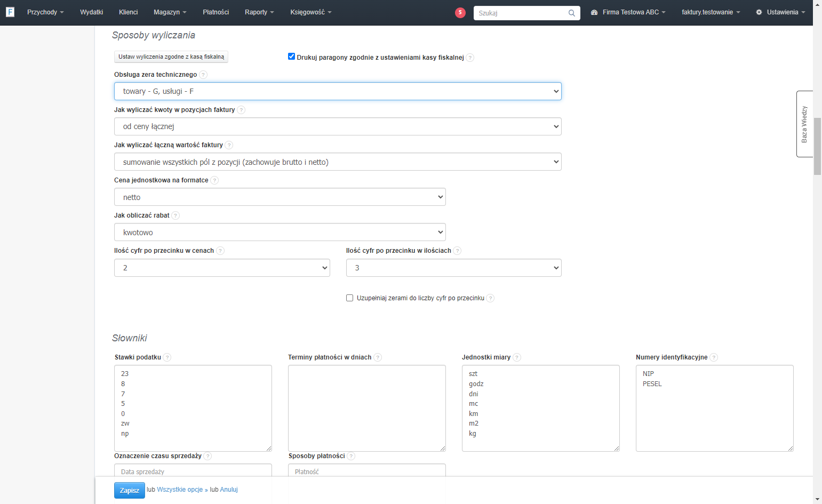Open the notifications badge showing 5

[x=460, y=13]
